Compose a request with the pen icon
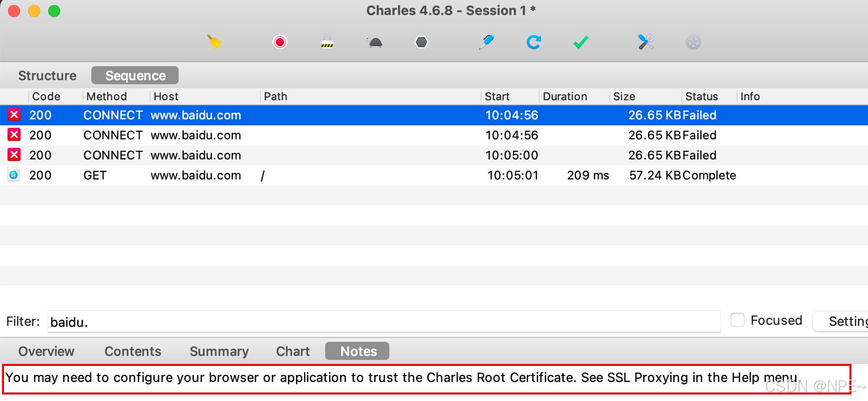Image resolution: width=868 pixels, height=401 pixels. pos(487,42)
